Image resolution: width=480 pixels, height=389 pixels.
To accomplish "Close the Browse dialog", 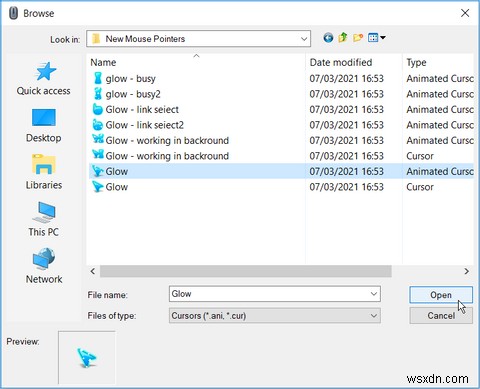I will 465,13.
